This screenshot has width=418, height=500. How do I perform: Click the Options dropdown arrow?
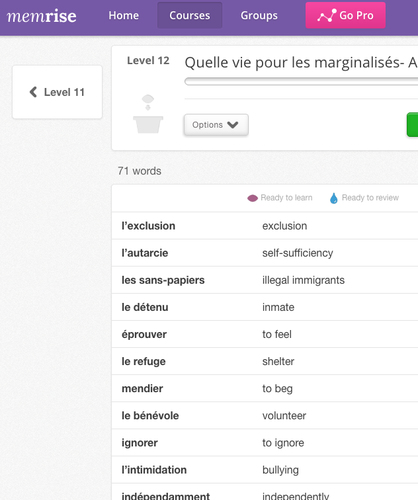click(x=233, y=125)
